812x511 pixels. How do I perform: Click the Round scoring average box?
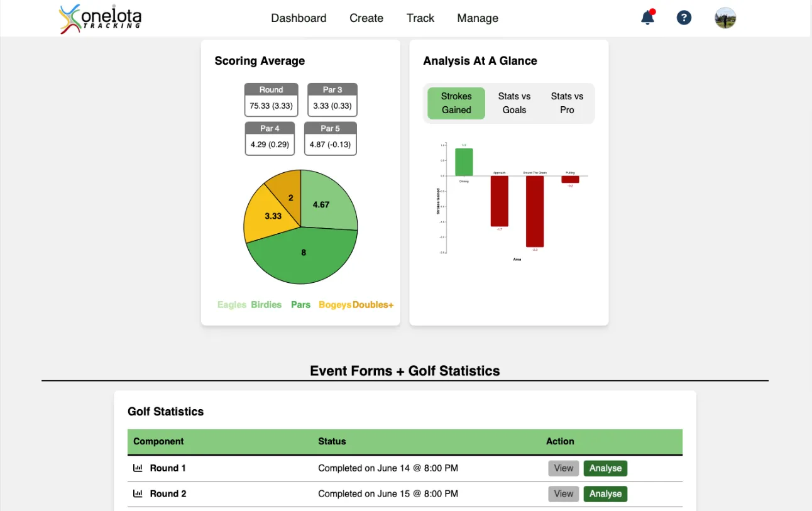coord(271,100)
